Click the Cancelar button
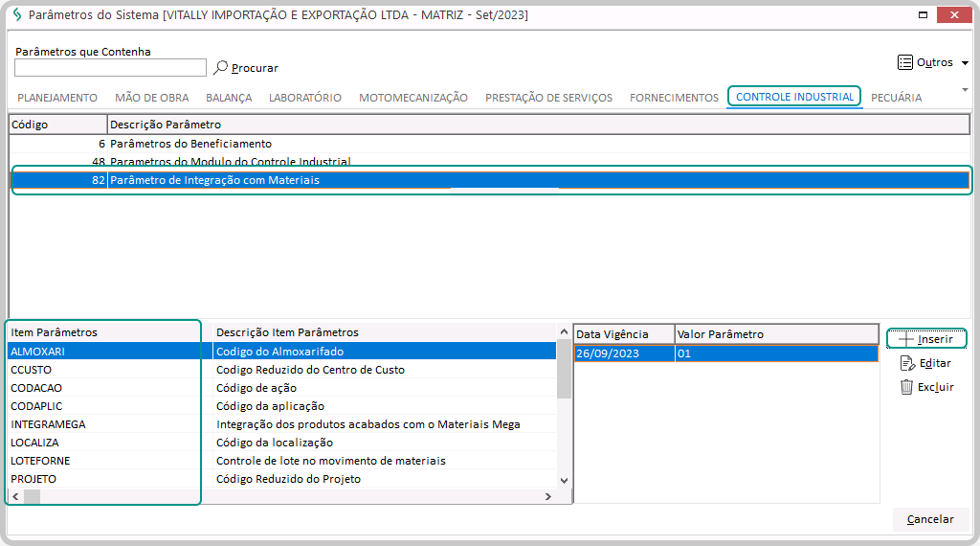 (x=930, y=519)
